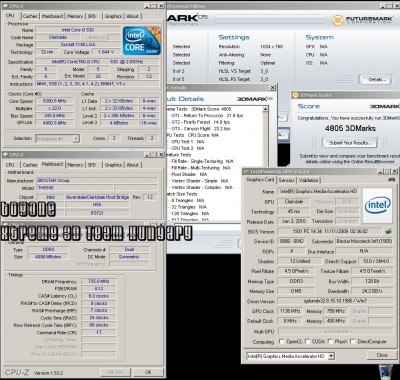The height and width of the screenshot is (380, 400).
Task: Click the GPU-Z title bar app icon
Action: [x=246, y=171]
